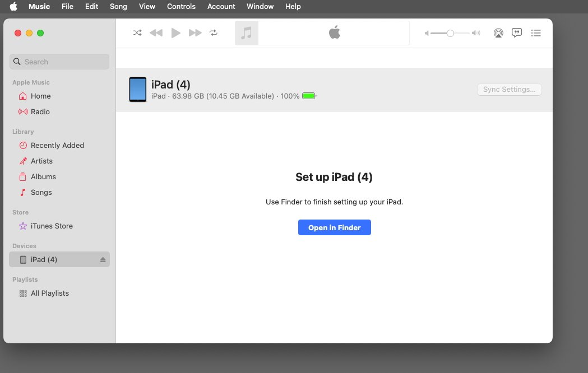Toggle shuffle playback mode
The height and width of the screenshot is (373, 588).
click(x=137, y=33)
